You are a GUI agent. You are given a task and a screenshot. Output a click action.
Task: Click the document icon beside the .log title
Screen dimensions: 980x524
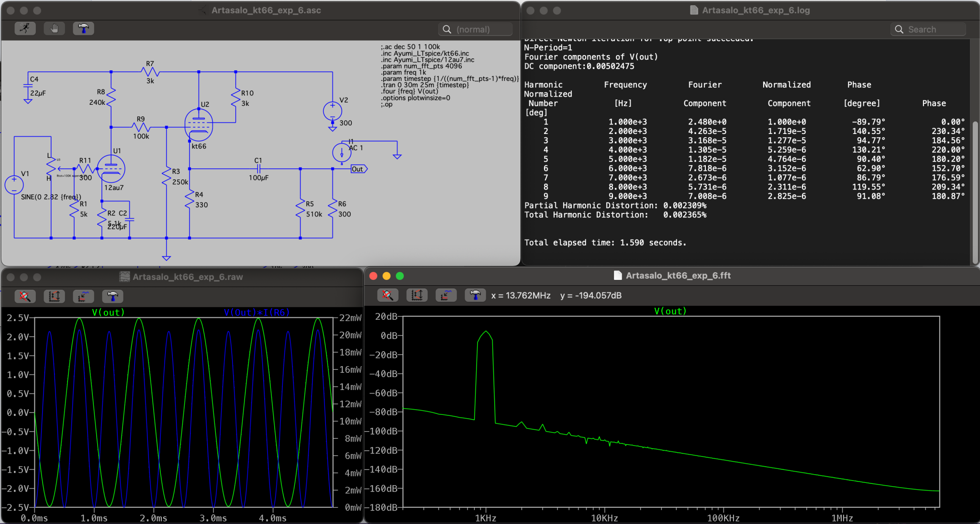click(694, 10)
